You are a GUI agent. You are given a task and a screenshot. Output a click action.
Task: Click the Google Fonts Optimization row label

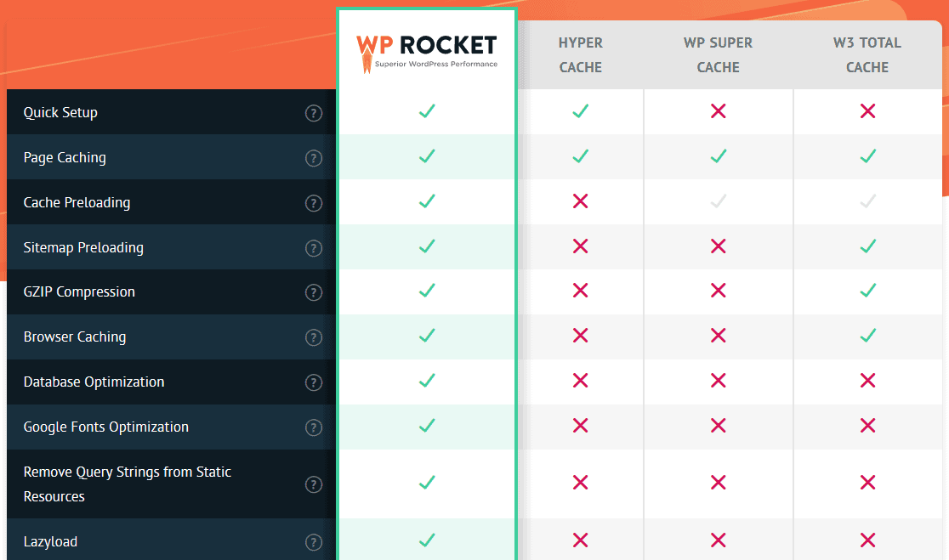point(106,427)
